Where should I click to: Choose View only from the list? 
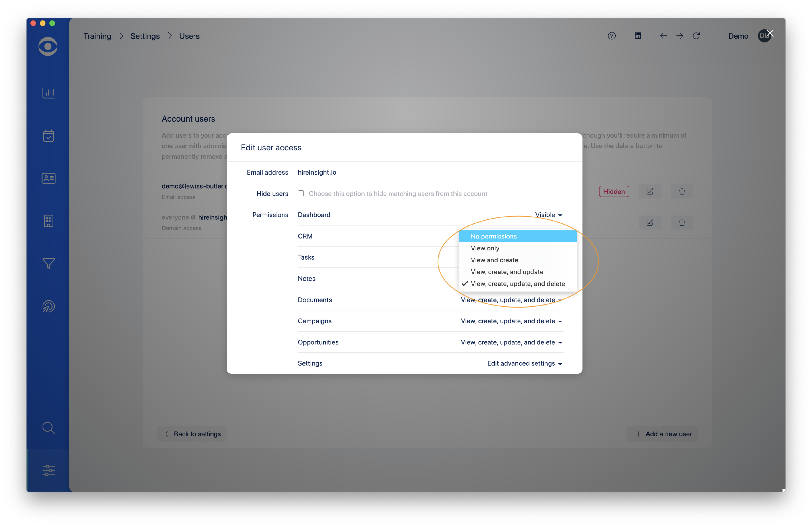pos(485,248)
